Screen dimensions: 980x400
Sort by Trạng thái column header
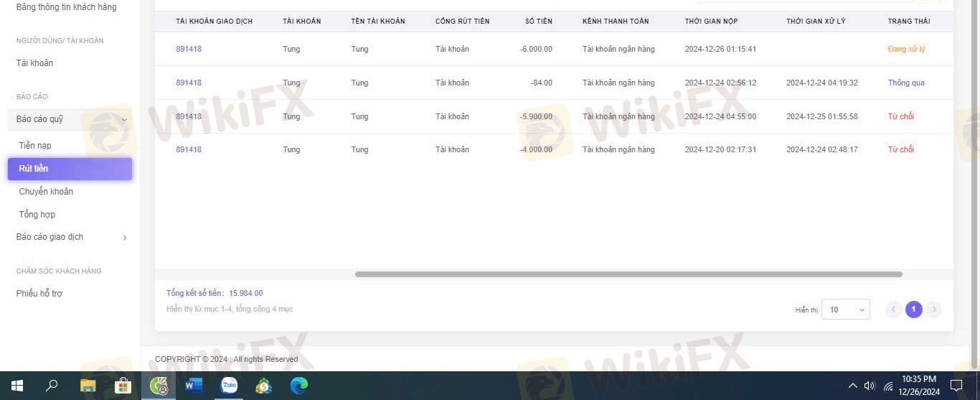coord(908,22)
